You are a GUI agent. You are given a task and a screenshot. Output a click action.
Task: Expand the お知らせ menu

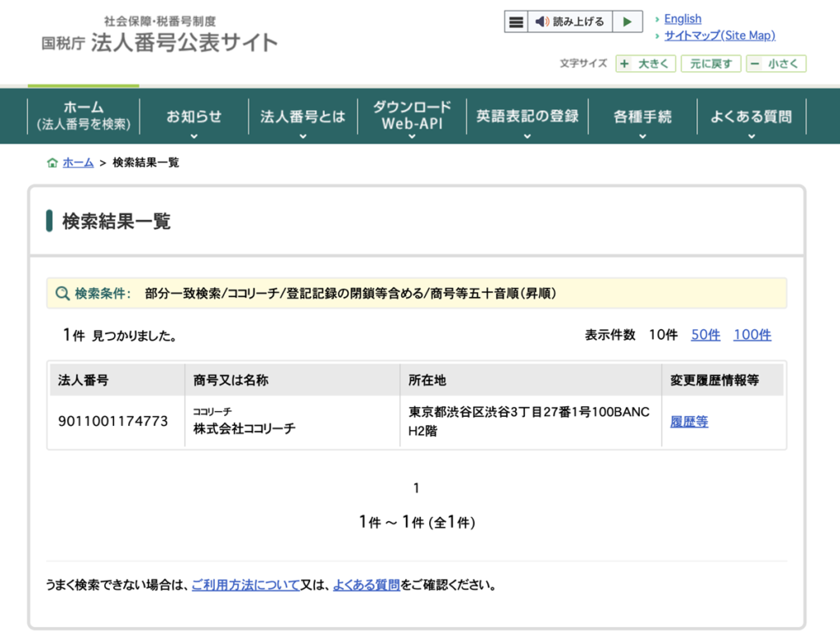point(194,117)
